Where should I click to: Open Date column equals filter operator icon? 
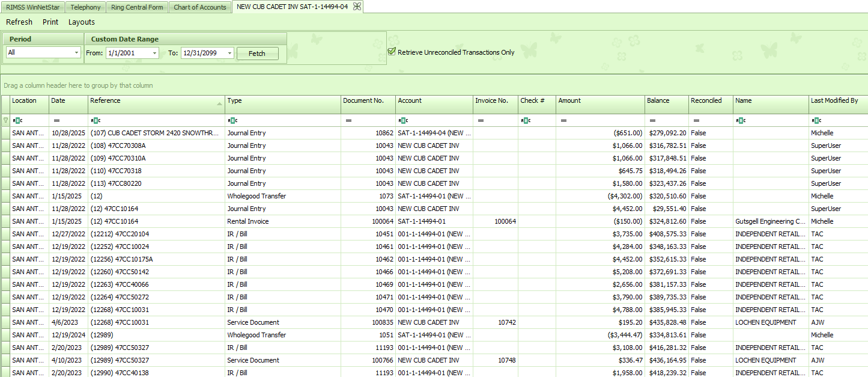tap(56, 120)
